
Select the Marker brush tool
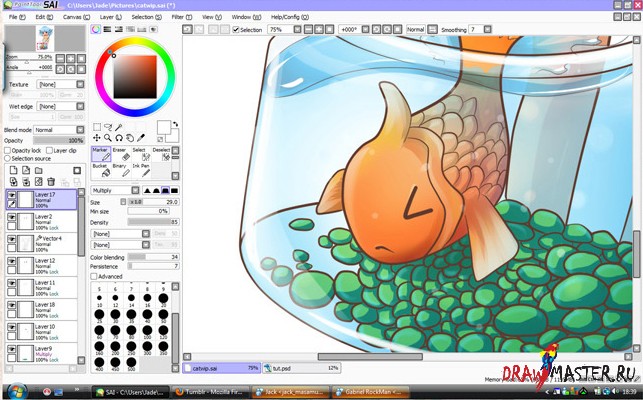coord(101,155)
